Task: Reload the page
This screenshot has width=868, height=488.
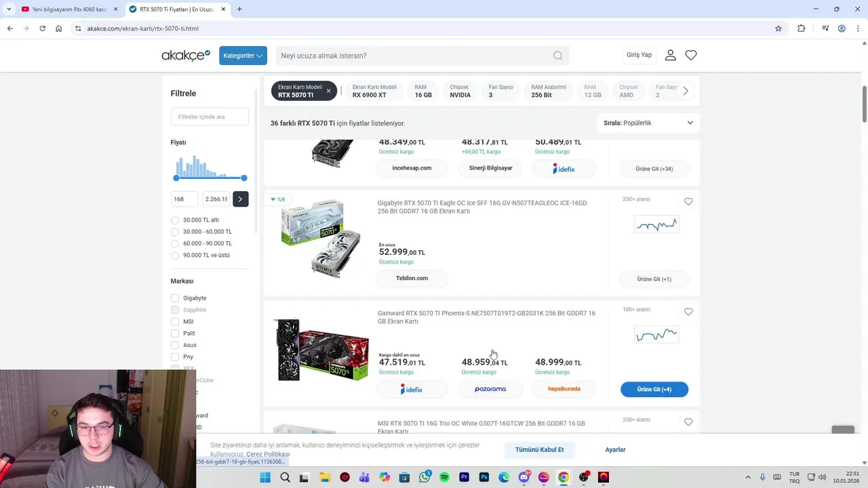Action: pos(42,28)
